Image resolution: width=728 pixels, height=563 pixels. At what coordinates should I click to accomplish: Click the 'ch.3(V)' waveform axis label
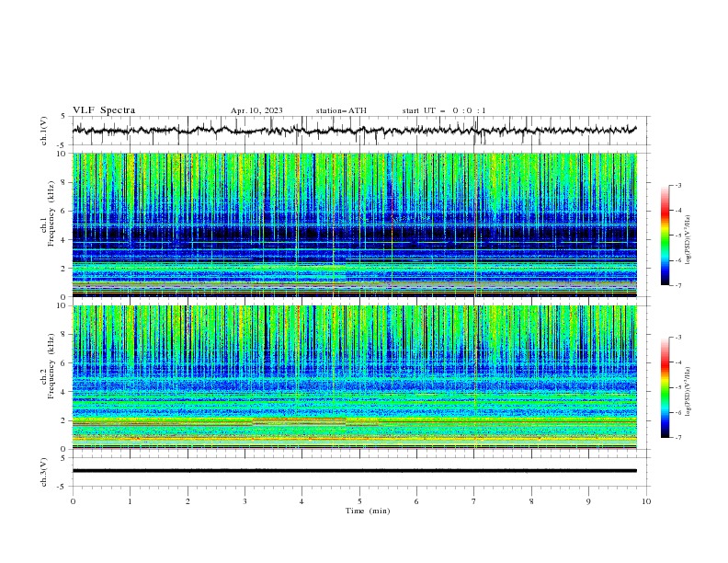tap(44, 472)
